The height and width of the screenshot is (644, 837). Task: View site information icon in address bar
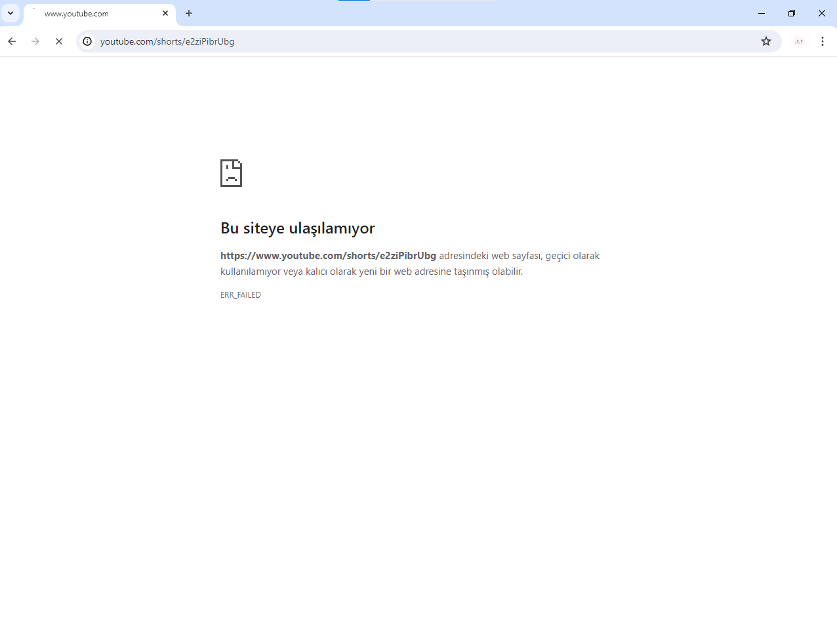coord(87,41)
